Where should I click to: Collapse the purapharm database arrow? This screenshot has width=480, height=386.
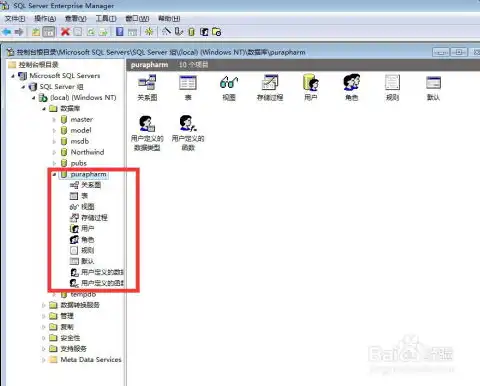(54, 174)
